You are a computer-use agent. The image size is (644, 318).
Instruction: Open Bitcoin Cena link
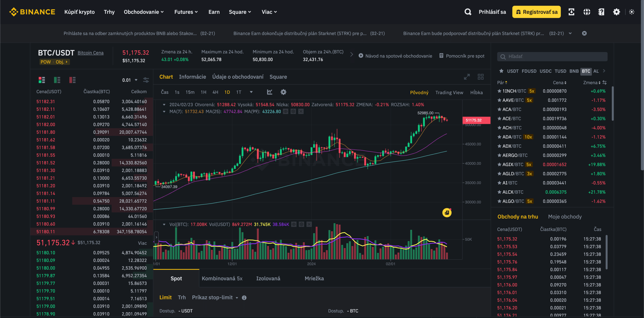(x=91, y=53)
